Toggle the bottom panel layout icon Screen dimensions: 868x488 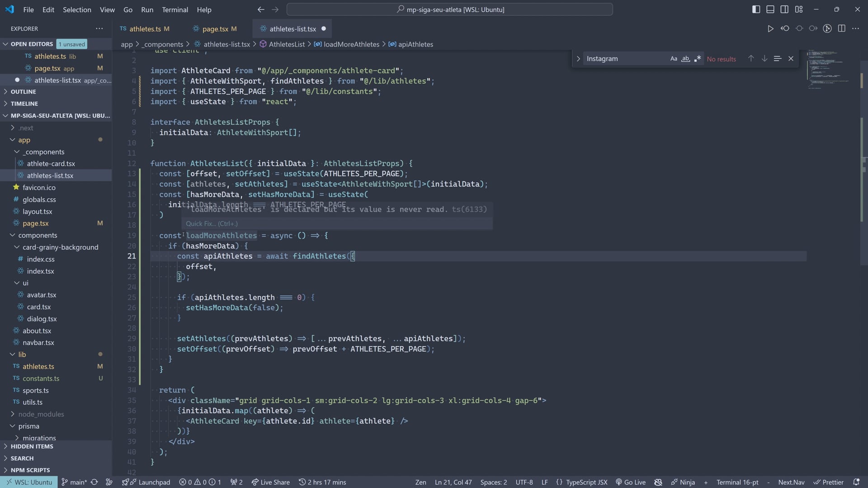tap(770, 9)
